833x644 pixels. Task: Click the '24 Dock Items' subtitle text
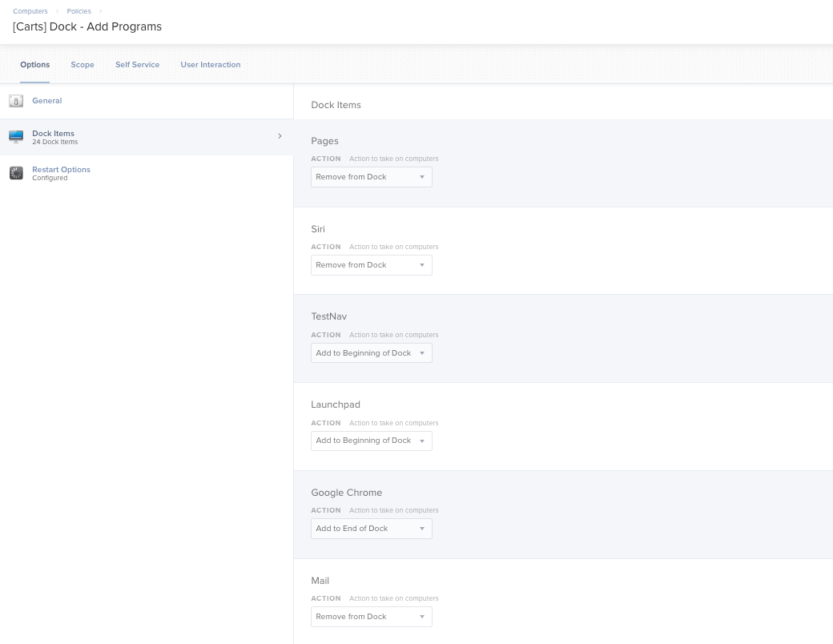54,142
